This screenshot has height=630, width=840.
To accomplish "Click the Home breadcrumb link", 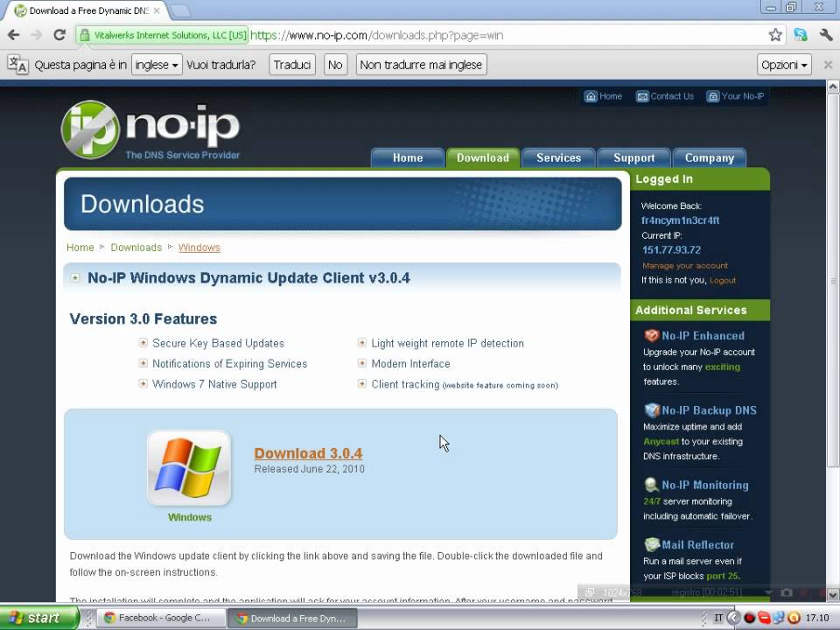I will coord(80,248).
